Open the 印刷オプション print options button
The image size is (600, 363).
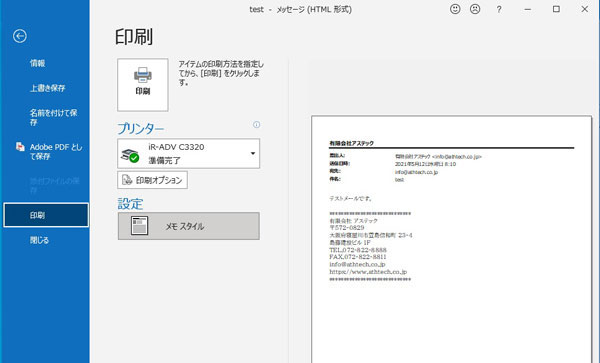[152, 180]
